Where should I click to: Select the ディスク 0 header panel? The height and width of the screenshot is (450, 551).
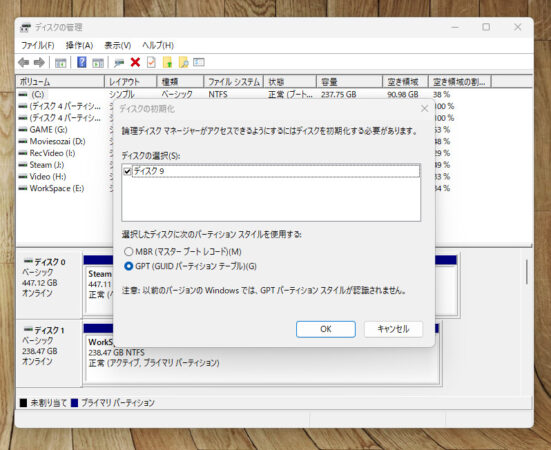[49, 284]
